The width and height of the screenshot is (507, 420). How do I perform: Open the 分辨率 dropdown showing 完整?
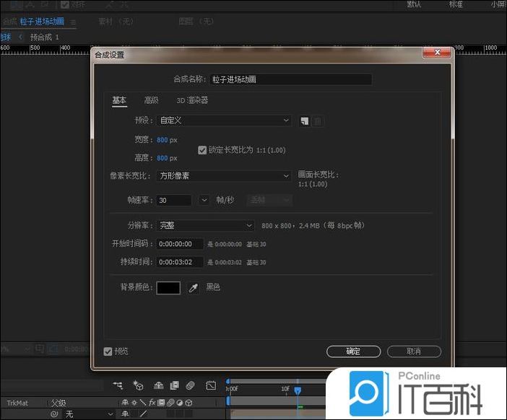[x=205, y=225]
